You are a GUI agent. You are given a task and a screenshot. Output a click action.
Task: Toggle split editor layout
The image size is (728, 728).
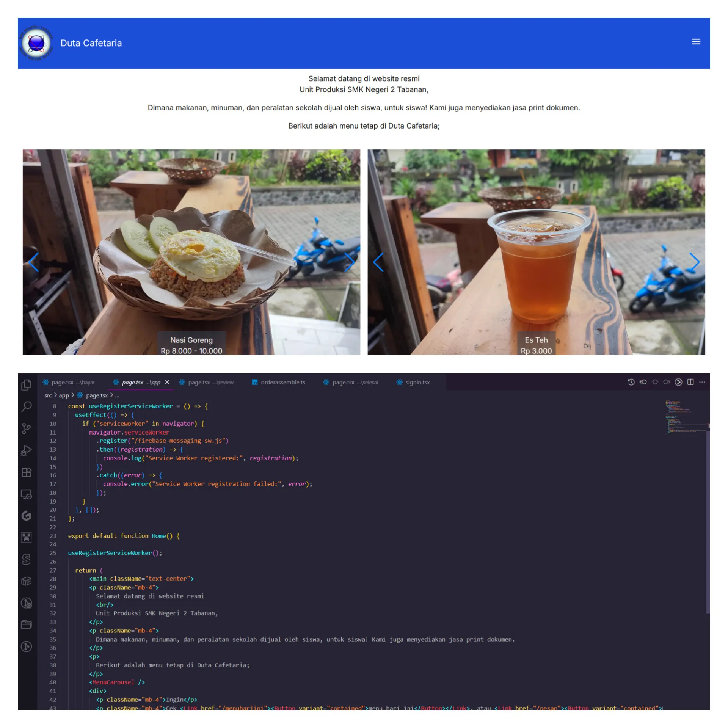tap(690, 382)
